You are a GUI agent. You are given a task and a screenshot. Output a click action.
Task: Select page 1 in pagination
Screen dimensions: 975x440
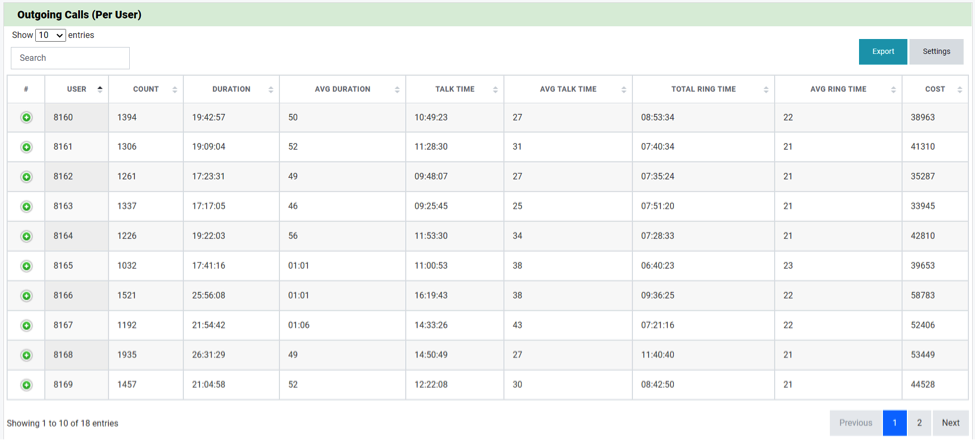895,423
